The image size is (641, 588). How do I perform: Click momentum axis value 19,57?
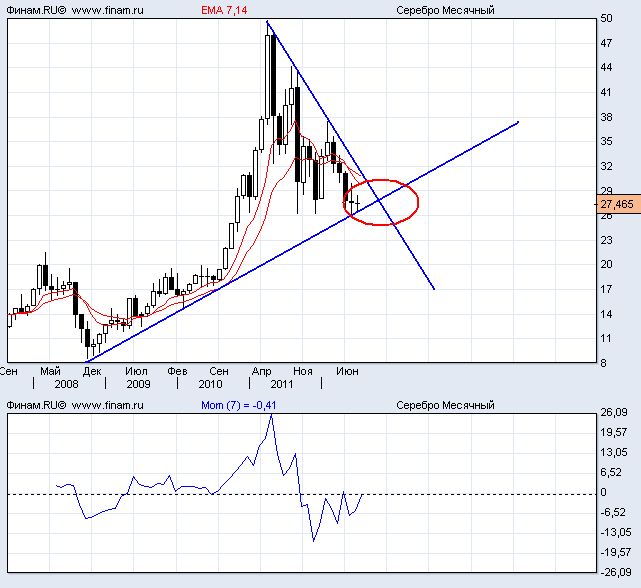[614, 432]
